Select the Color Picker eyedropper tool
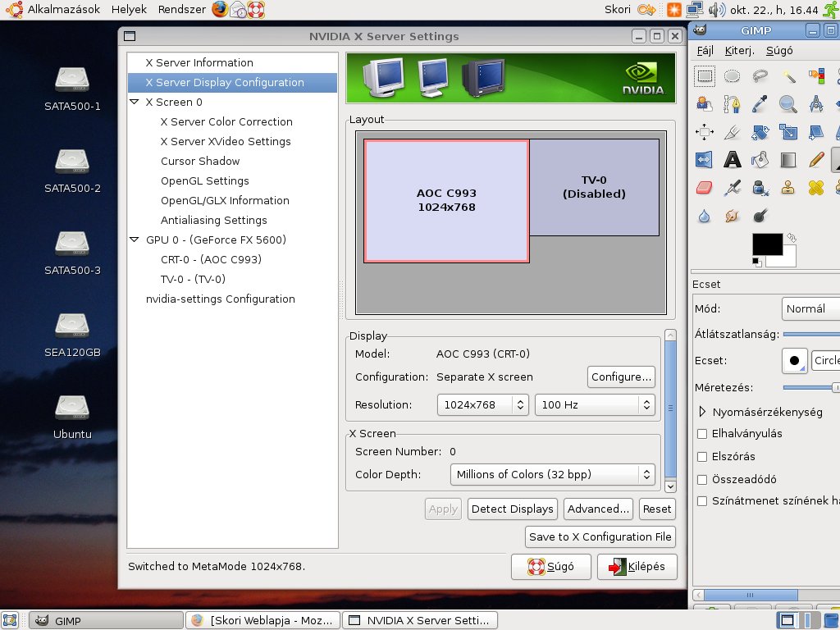Viewport: 840px width, 630px height. pos(760,104)
